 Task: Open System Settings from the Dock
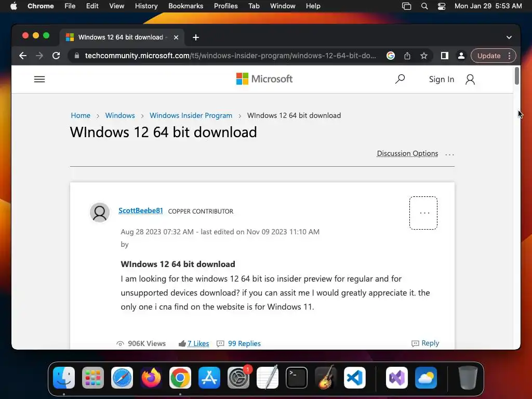tap(238, 378)
